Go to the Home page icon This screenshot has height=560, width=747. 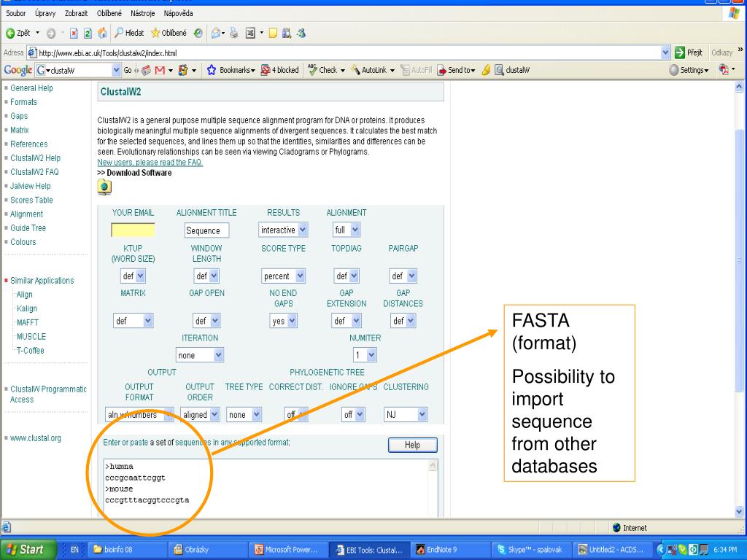(102, 33)
